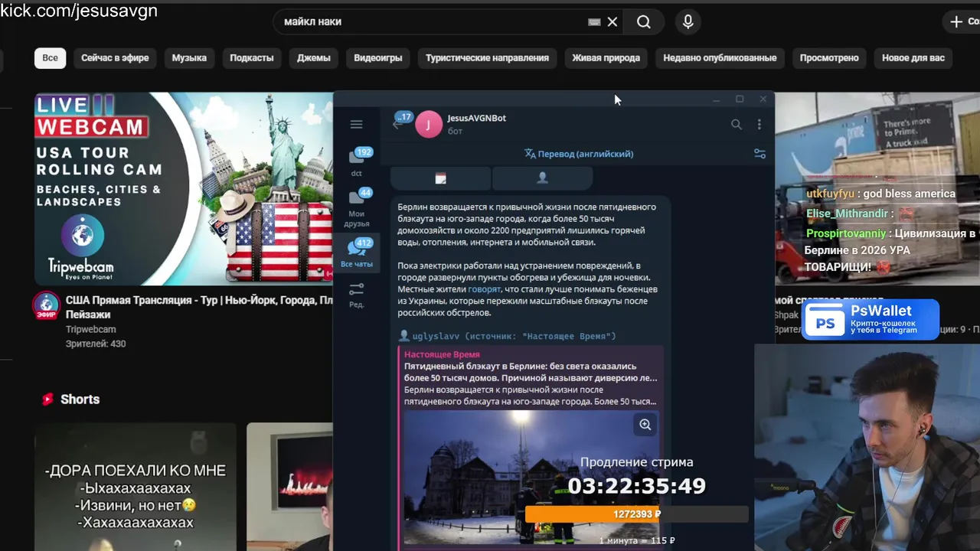
Task: Open the Berlin blackout preview photo
Action: click(531, 478)
